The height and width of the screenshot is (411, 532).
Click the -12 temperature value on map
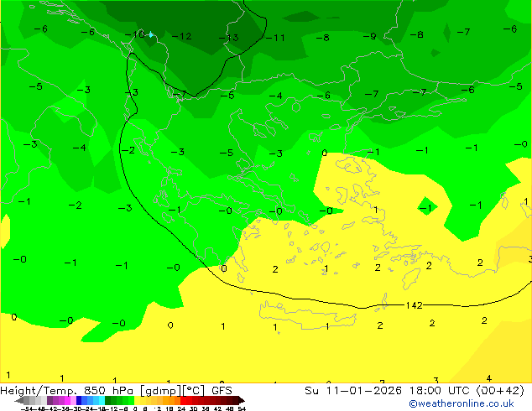pos(182,36)
